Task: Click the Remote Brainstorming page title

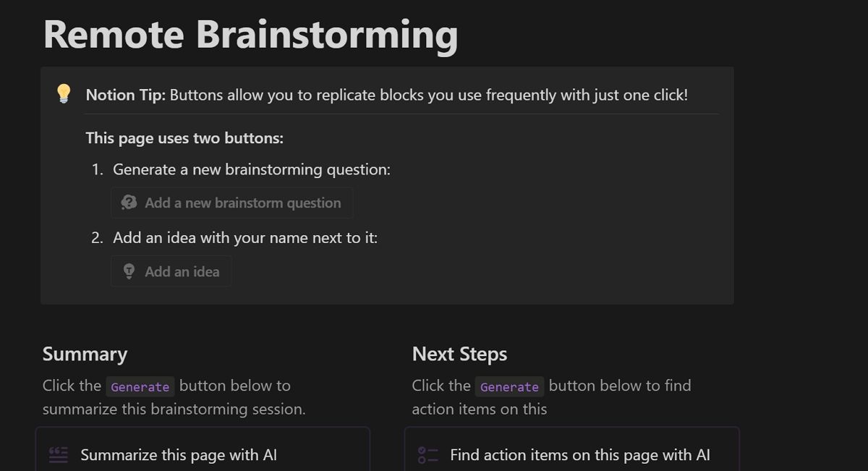Action: point(250,33)
